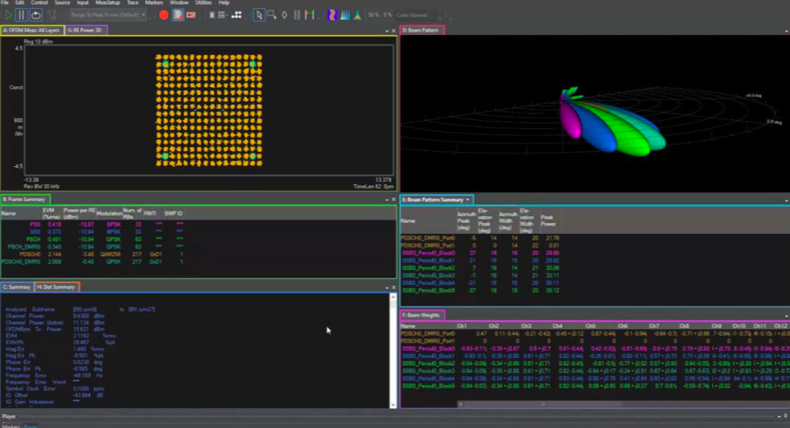Click the Restart measurement icon
The image size is (790, 428).
tap(37, 15)
